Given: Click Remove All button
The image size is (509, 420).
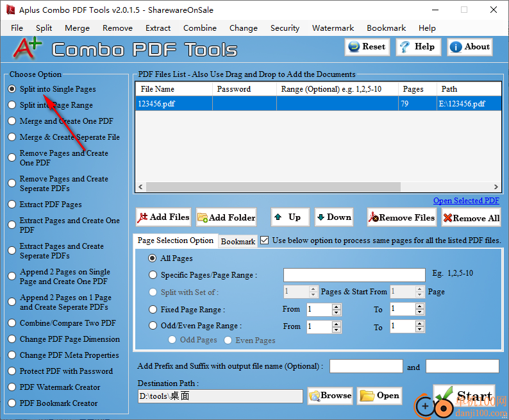Looking at the screenshot, I should pos(471,217).
